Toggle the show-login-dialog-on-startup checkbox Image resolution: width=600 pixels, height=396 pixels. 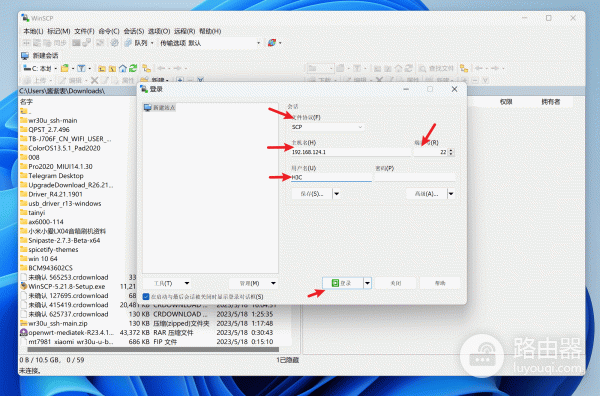click(x=146, y=297)
